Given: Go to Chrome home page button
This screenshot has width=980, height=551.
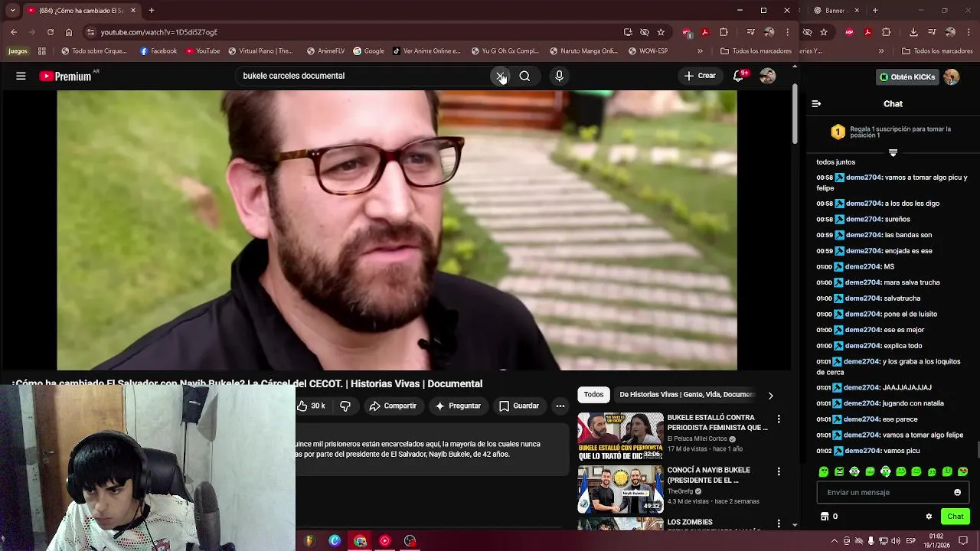Looking at the screenshot, I should click(x=69, y=32).
